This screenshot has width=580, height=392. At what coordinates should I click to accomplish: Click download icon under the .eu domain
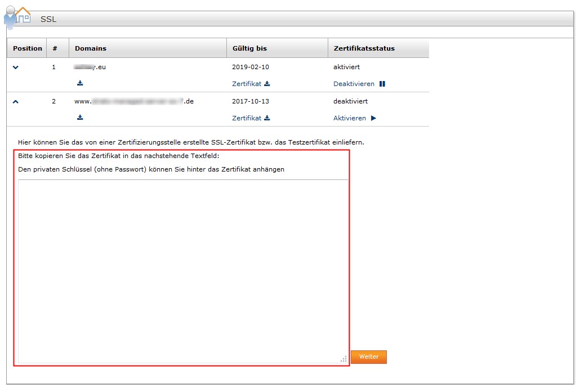coord(80,83)
